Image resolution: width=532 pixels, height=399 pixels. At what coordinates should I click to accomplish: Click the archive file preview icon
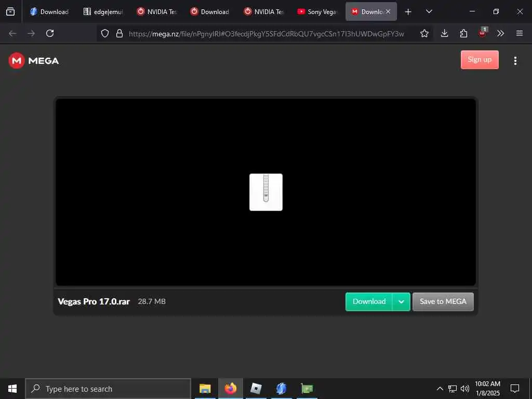point(265,192)
